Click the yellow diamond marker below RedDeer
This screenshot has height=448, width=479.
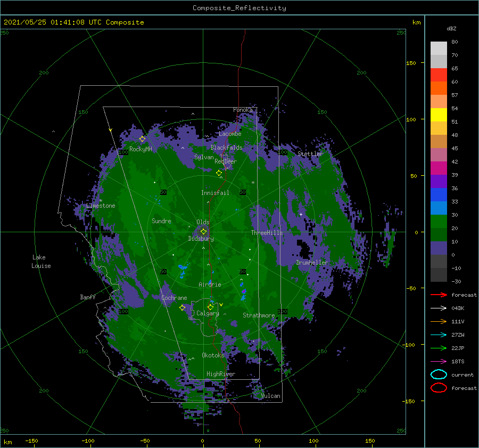click(219, 173)
